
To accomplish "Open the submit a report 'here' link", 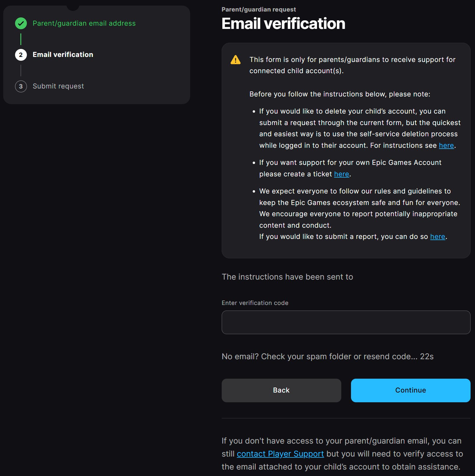I will click(438, 237).
